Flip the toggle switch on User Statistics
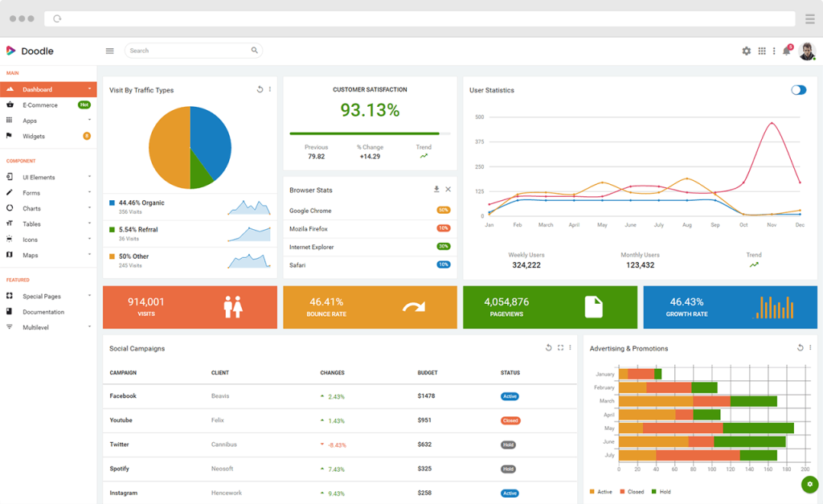The height and width of the screenshot is (504, 823). coord(798,90)
